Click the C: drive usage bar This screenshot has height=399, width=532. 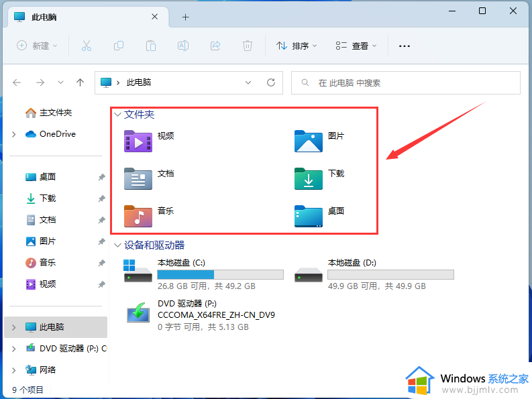tap(221, 274)
